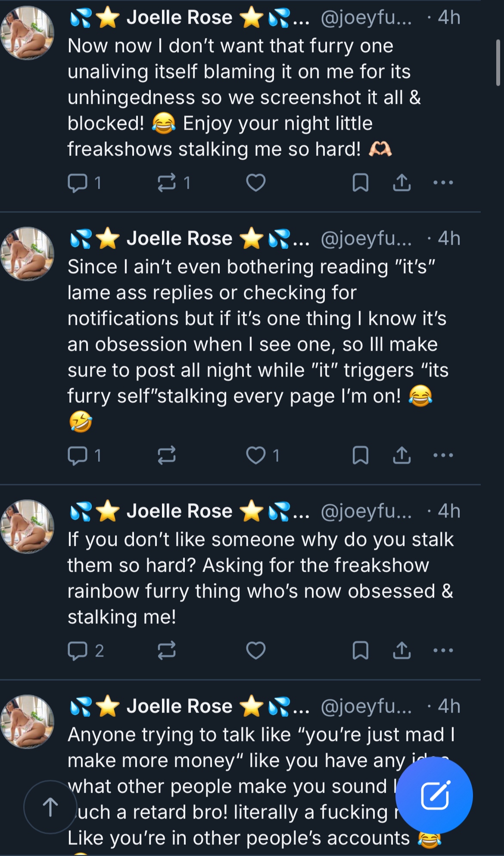The height and width of the screenshot is (856, 504).
Task: Open replies on the first post
Action: 78,183
